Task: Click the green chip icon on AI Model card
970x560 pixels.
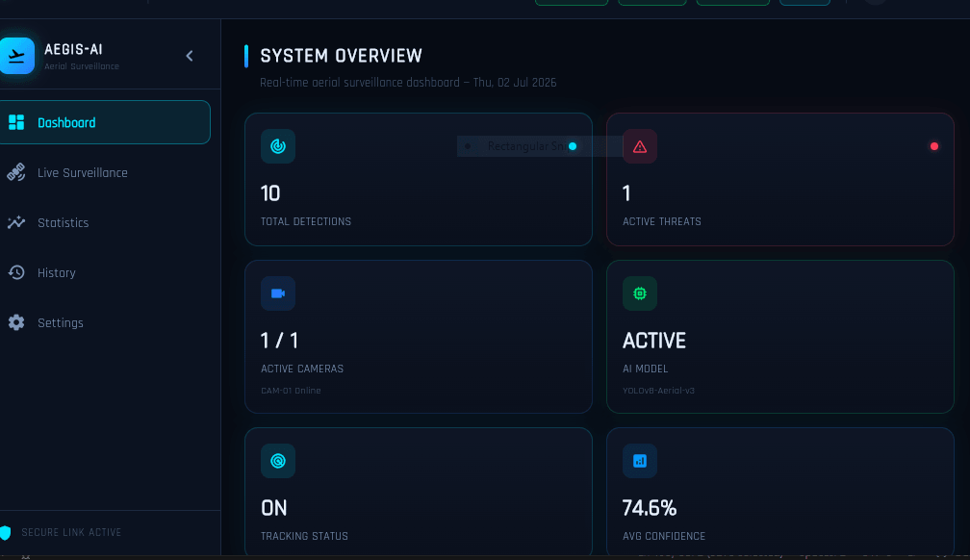Action: (640, 293)
